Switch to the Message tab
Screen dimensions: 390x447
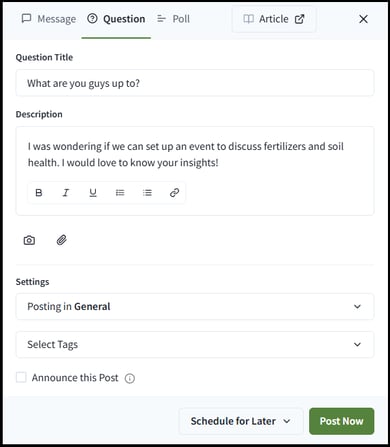point(49,19)
